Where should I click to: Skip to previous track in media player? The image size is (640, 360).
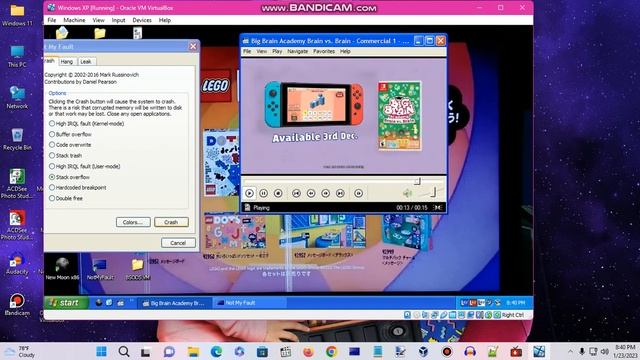click(296, 193)
